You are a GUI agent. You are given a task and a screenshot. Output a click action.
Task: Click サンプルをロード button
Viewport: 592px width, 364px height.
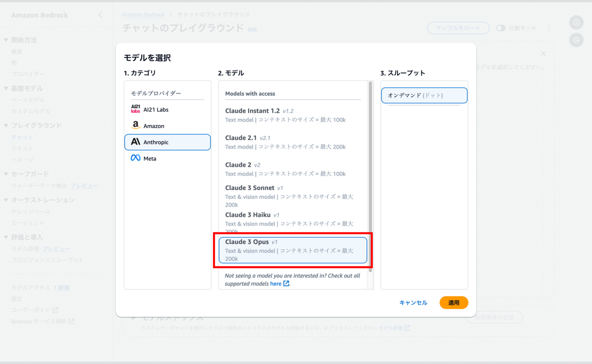point(458,28)
